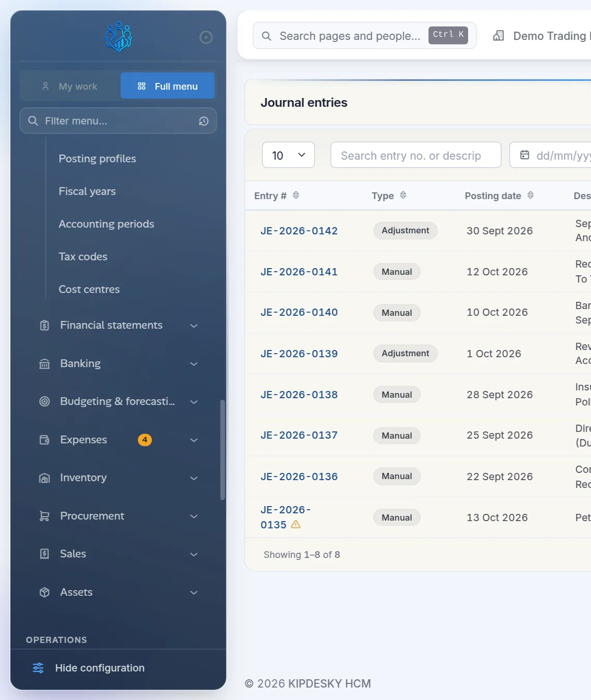The image size is (591, 700).
Task: Sort by Entry # column arrows
Action: (x=296, y=195)
